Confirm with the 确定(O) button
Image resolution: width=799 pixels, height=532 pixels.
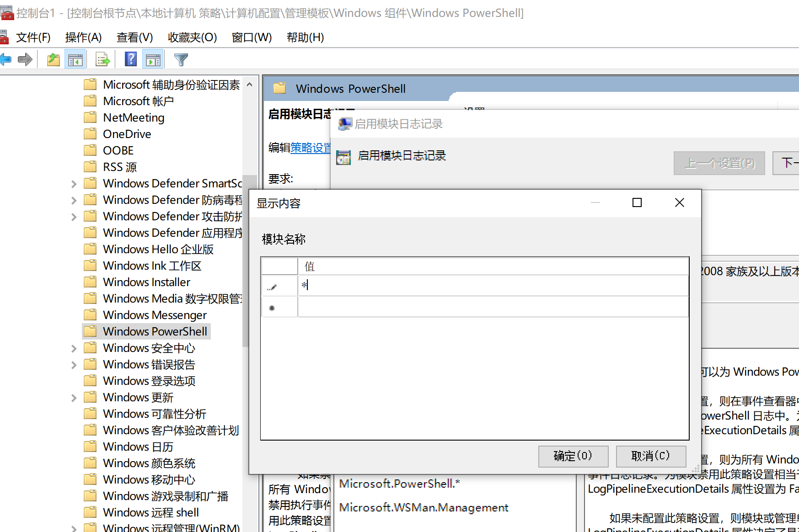click(573, 456)
